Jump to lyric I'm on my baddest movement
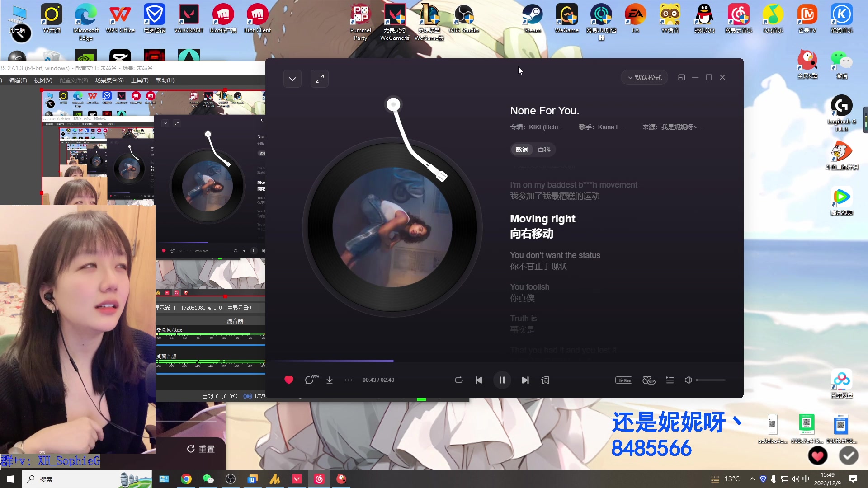 point(574,185)
